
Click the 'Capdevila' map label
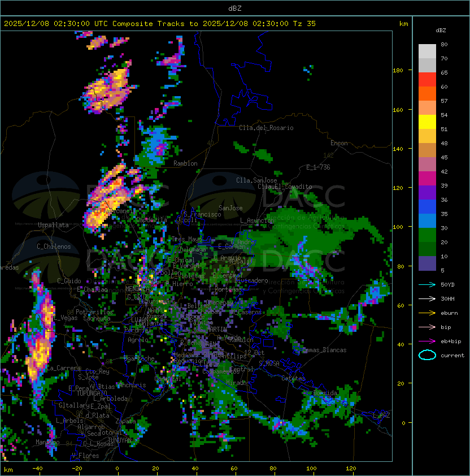point(151,219)
